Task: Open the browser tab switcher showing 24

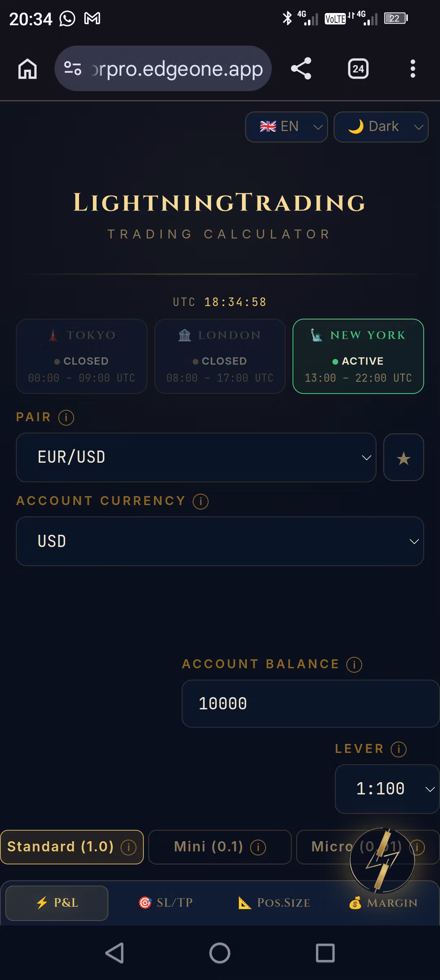Action: (x=358, y=68)
